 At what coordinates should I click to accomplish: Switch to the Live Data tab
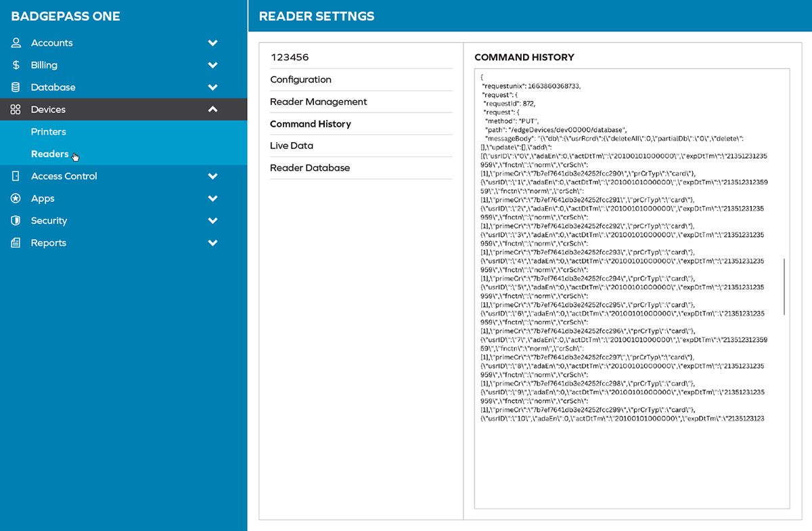tap(292, 146)
